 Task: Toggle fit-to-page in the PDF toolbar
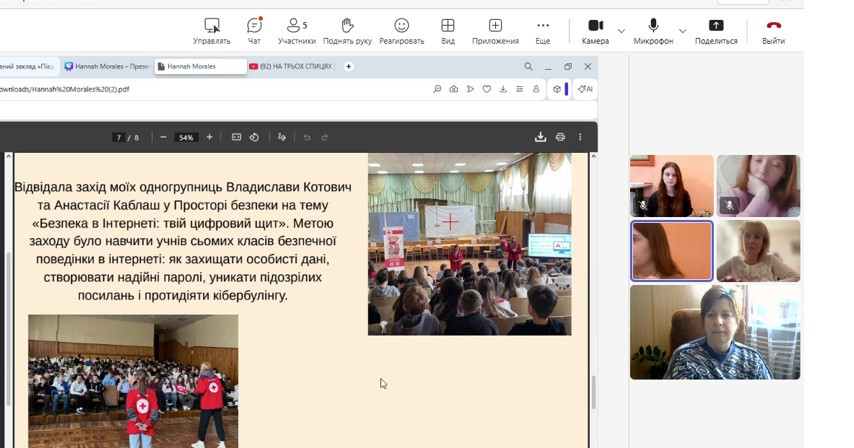coord(236,137)
